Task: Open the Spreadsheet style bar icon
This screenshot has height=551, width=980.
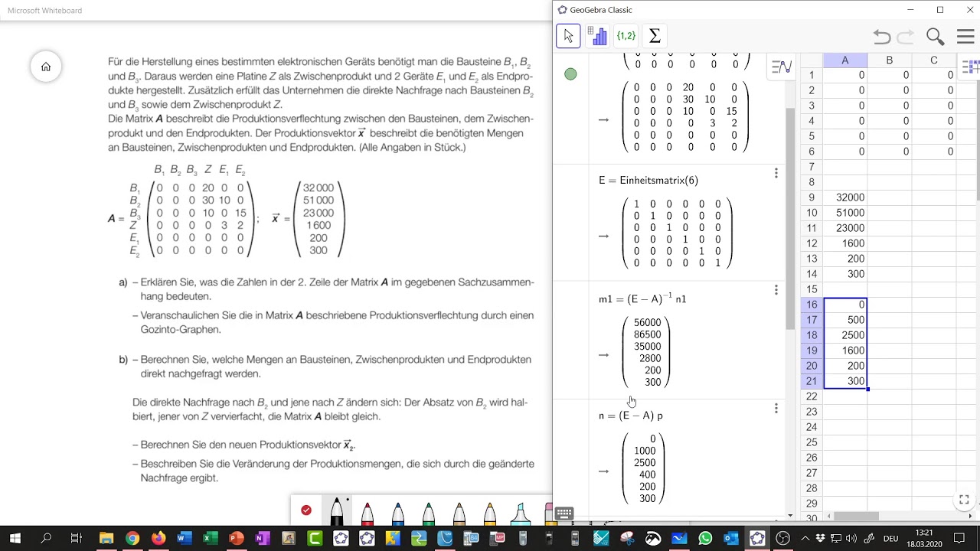Action: pyautogui.click(x=971, y=67)
